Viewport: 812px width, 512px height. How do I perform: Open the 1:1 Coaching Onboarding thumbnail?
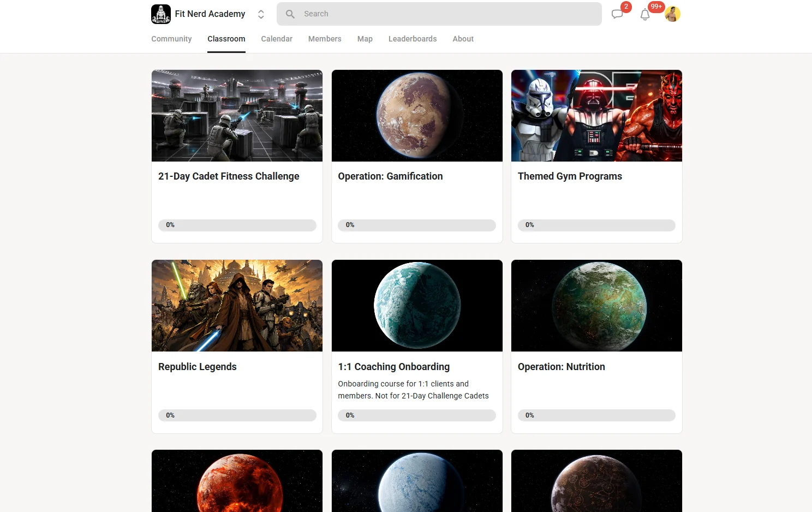[417, 306]
